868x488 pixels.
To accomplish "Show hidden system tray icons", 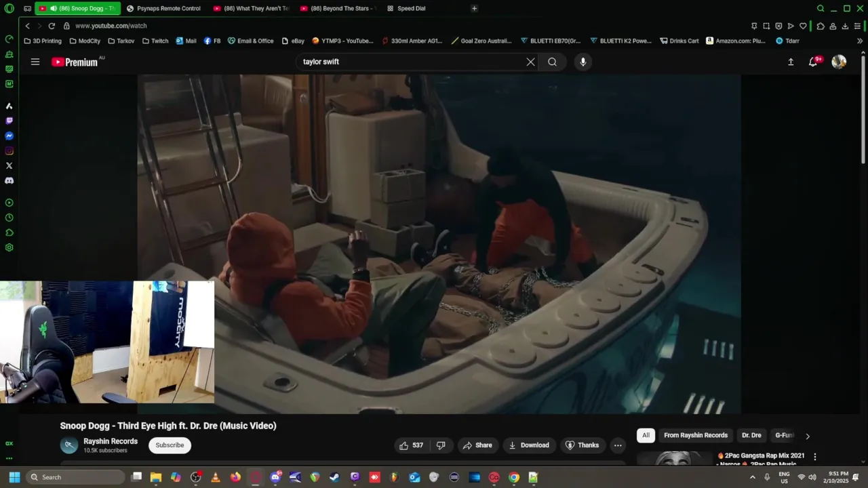I will click(x=752, y=477).
